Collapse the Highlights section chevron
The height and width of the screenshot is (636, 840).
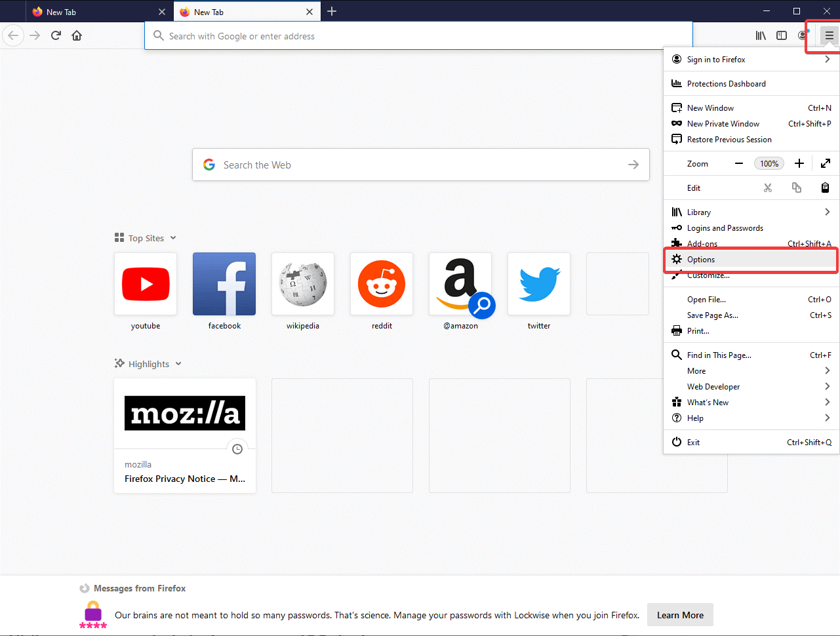(178, 364)
